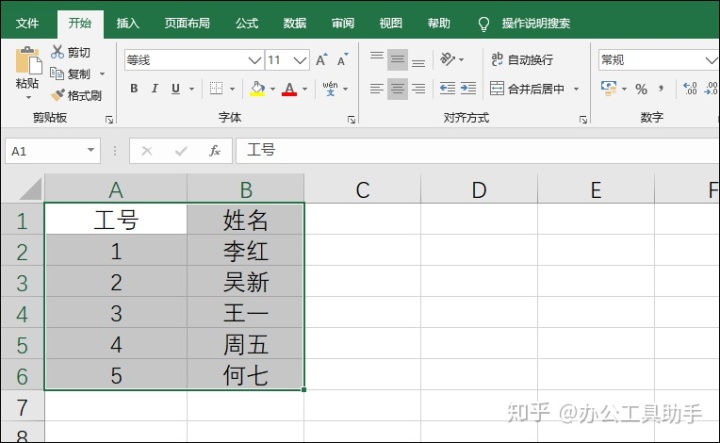This screenshot has height=443, width=720.
Task: Click the wén phonetic guide icon
Action: point(330,88)
